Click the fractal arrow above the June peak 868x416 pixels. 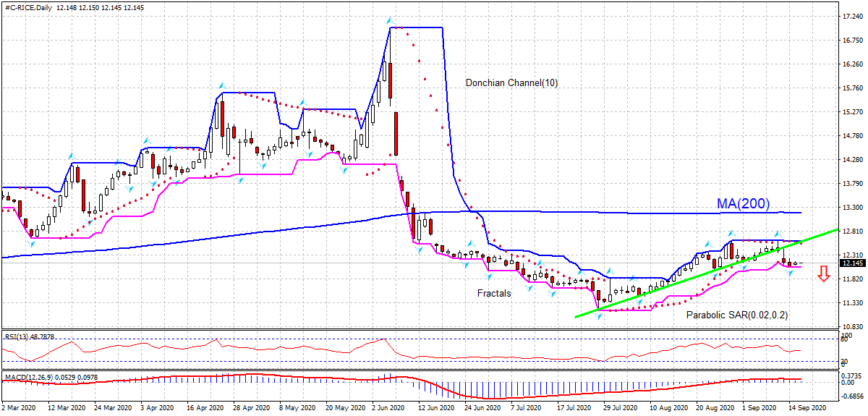pos(390,20)
